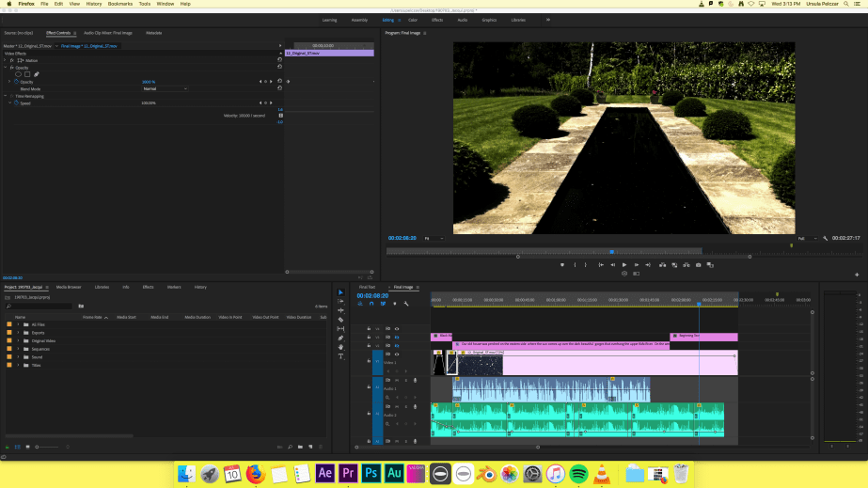Select the Type tool

point(340,356)
